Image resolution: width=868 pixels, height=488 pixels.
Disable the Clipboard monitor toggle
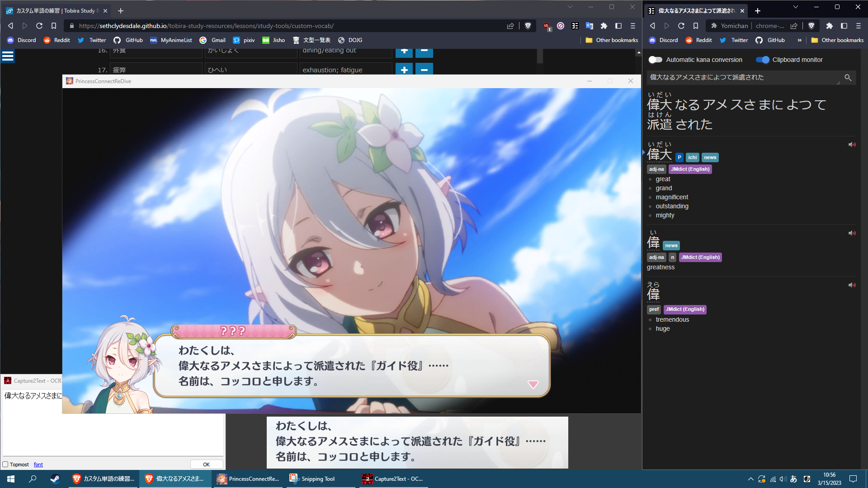762,60
